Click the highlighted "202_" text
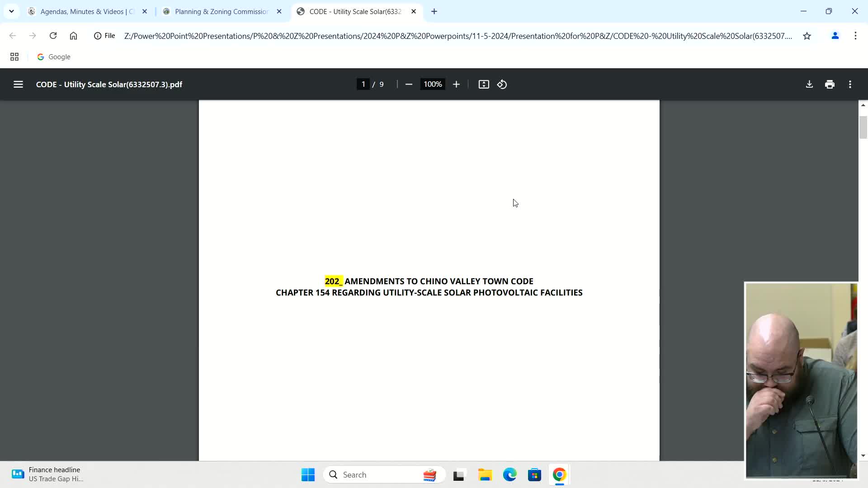 tap(334, 281)
